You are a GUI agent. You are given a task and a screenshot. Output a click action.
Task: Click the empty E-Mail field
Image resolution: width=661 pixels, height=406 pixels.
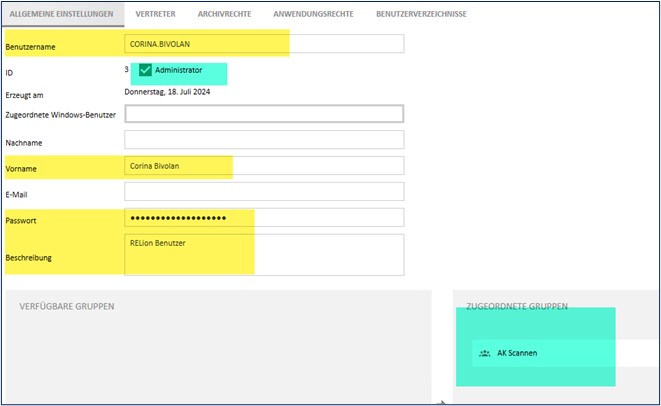tap(264, 191)
